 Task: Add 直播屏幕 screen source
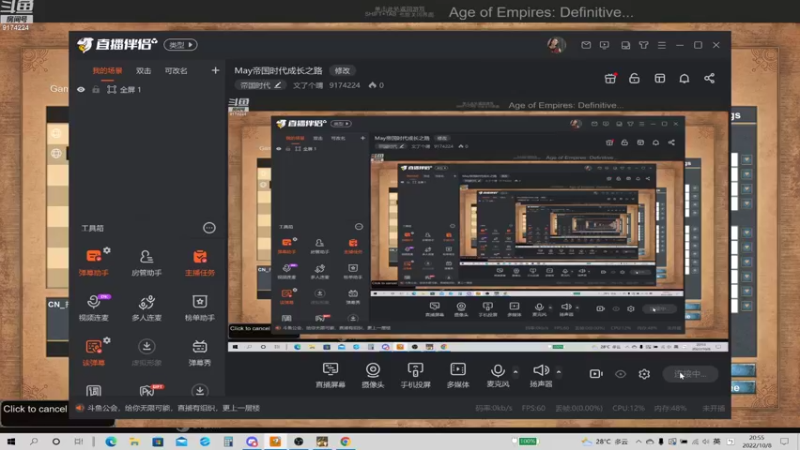click(331, 374)
